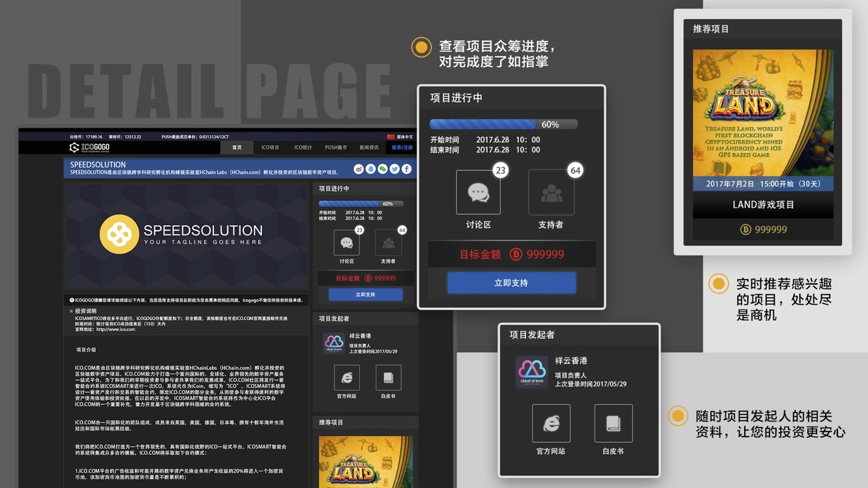The image size is (868, 488).
Task: Open the ICO统计 nav item
Action: coord(303,147)
